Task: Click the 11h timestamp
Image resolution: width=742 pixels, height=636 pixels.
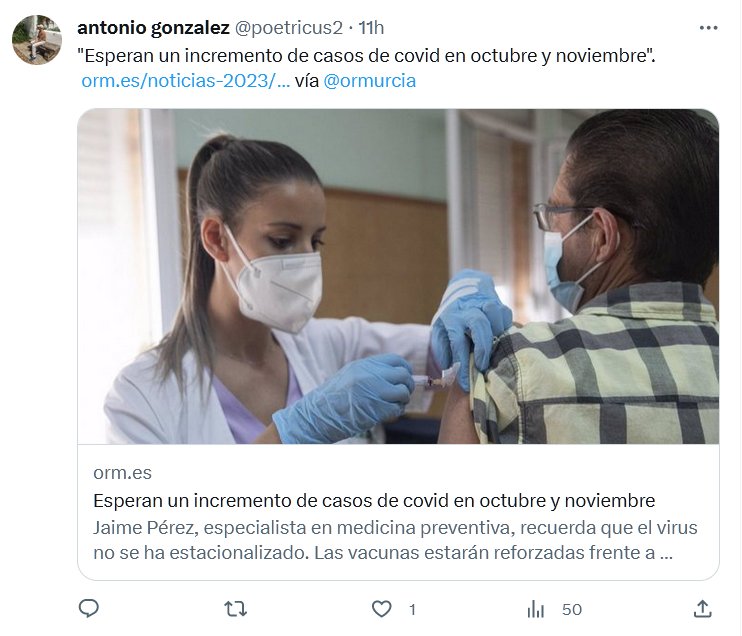Action: 371,28
